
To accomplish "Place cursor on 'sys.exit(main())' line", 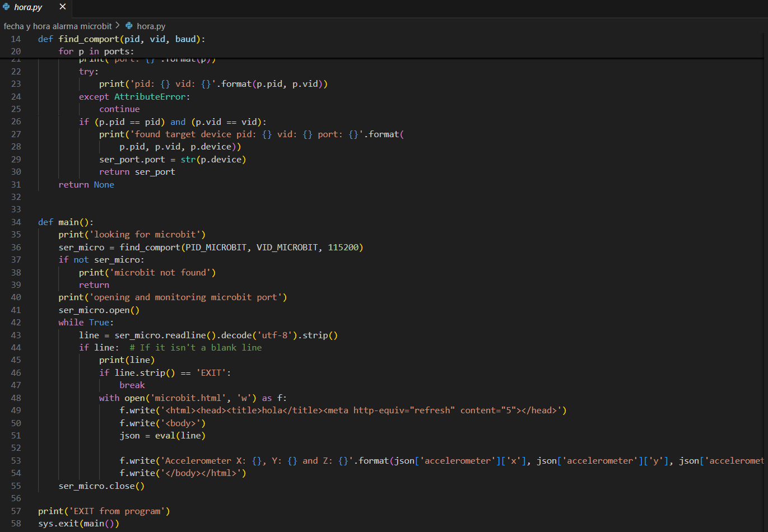I will click(78, 524).
